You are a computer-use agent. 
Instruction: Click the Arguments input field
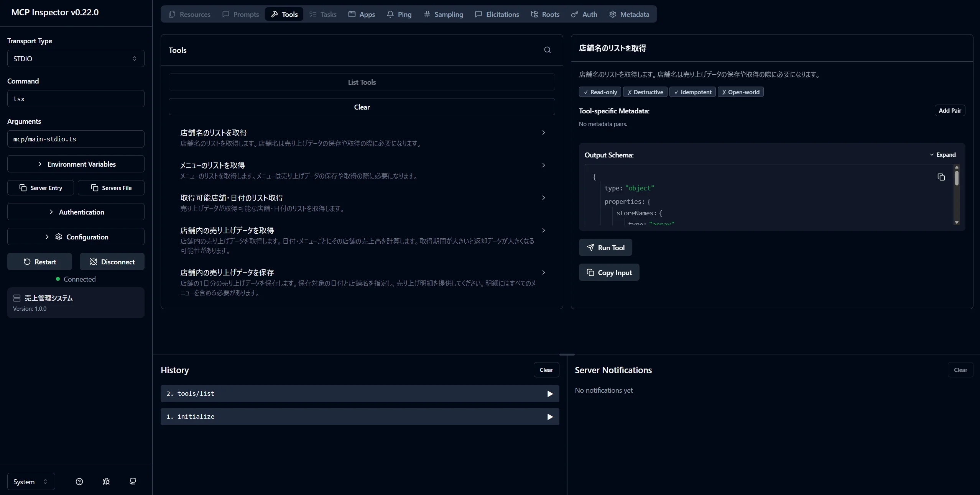tap(76, 139)
